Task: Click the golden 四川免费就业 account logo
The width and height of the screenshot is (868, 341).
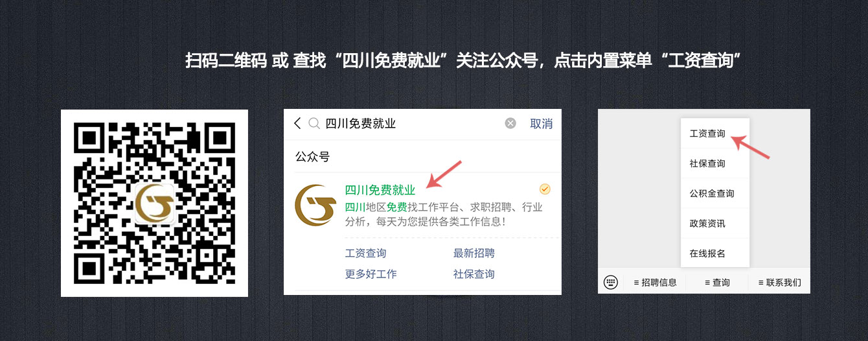Action: [315, 205]
